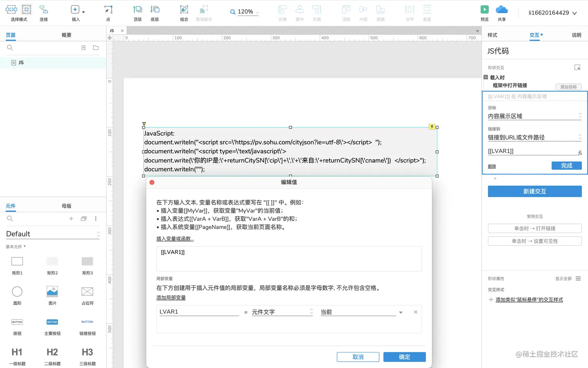This screenshot has width=588, height=368.
Task: Switch to the 说明 tab
Action: click(576, 35)
